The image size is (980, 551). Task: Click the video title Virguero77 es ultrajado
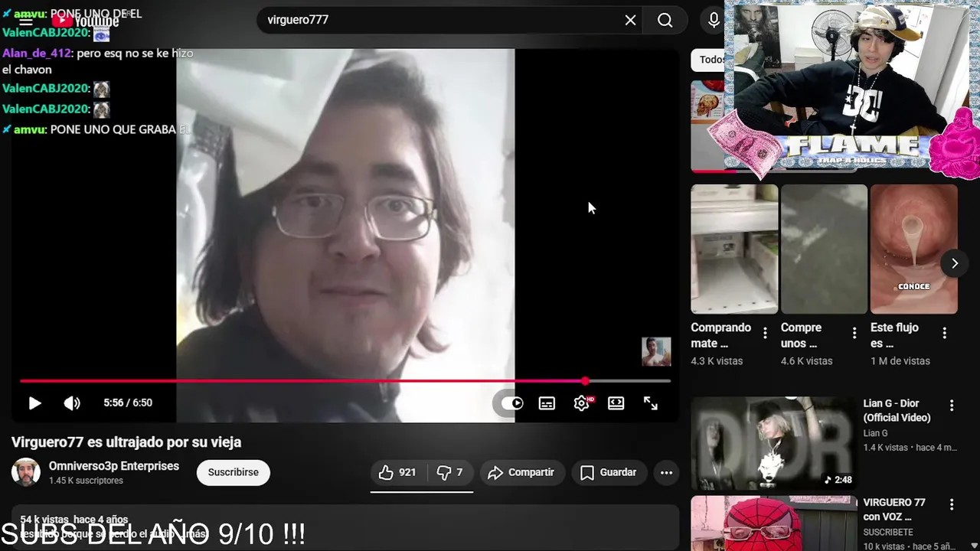[x=126, y=442]
